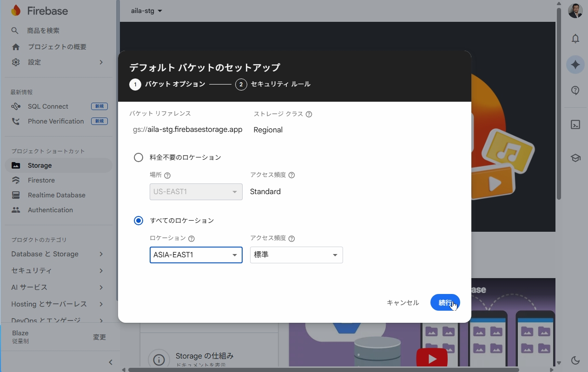
Task: Open the Gemini sparkle assistant icon
Action: [575, 65]
